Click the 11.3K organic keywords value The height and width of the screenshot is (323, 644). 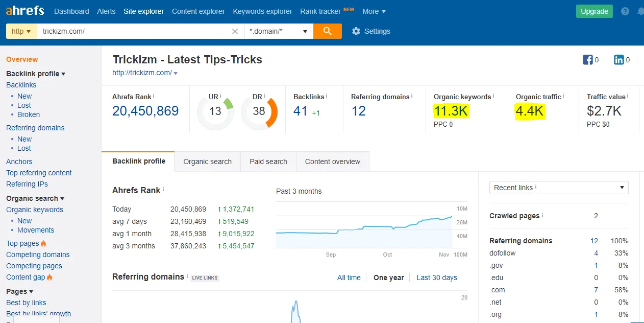451,111
